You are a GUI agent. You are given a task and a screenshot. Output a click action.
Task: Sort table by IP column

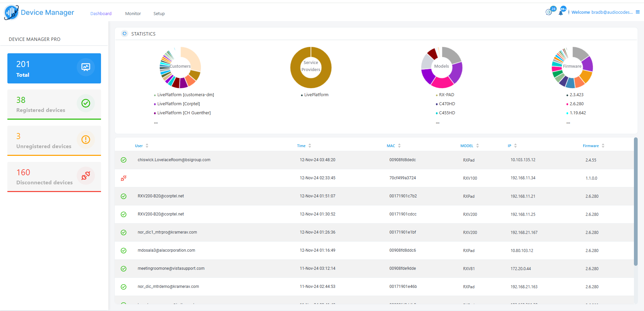[512, 146]
